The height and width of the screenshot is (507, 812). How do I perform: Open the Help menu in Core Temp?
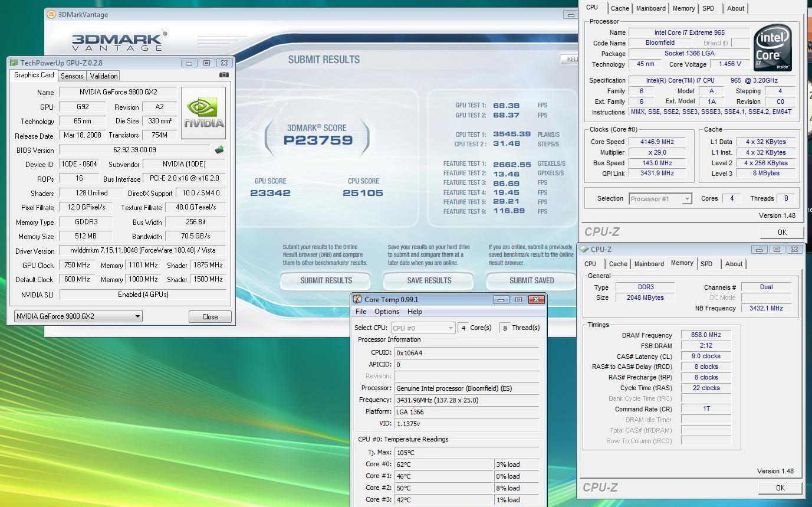click(415, 312)
